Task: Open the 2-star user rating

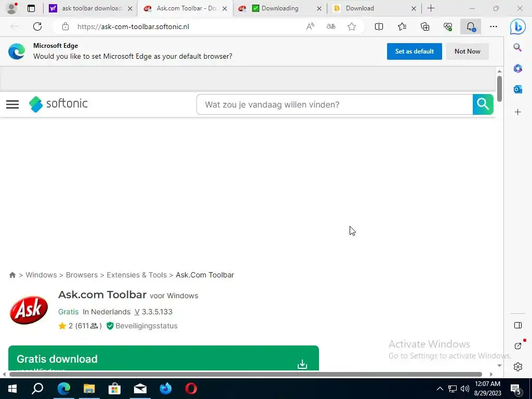Action: point(80,326)
